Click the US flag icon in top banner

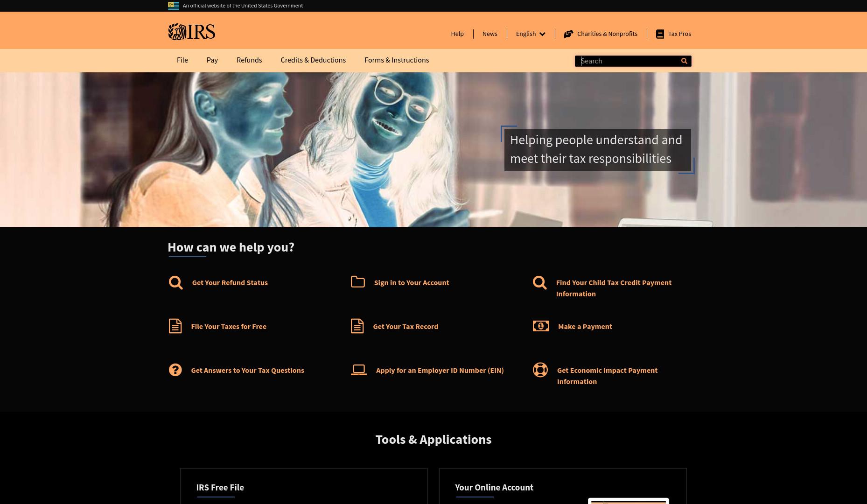coord(174,6)
